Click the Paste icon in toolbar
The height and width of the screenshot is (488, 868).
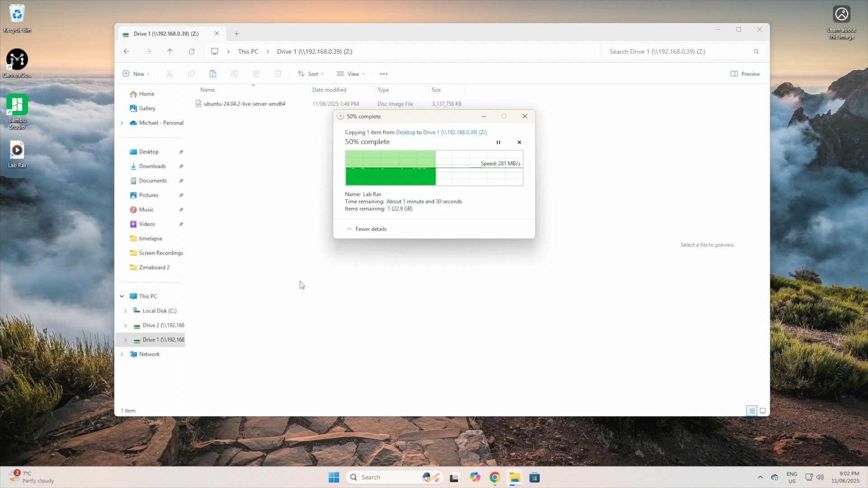point(212,74)
